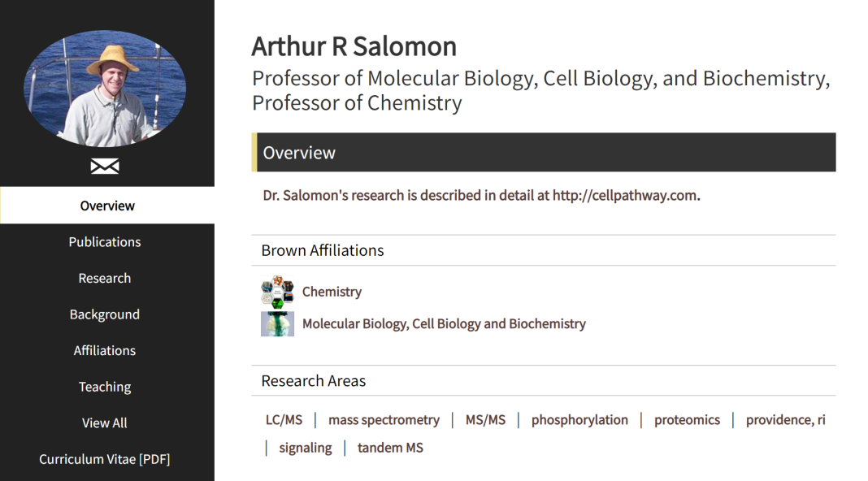This screenshot has height=481, width=868.
Task: Open the Teaching section
Action: click(x=105, y=387)
